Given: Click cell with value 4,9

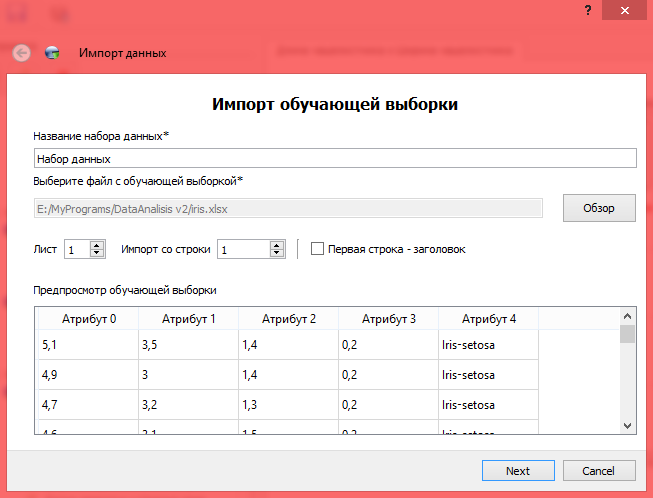Looking at the screenshot, I should coord(89,375).
